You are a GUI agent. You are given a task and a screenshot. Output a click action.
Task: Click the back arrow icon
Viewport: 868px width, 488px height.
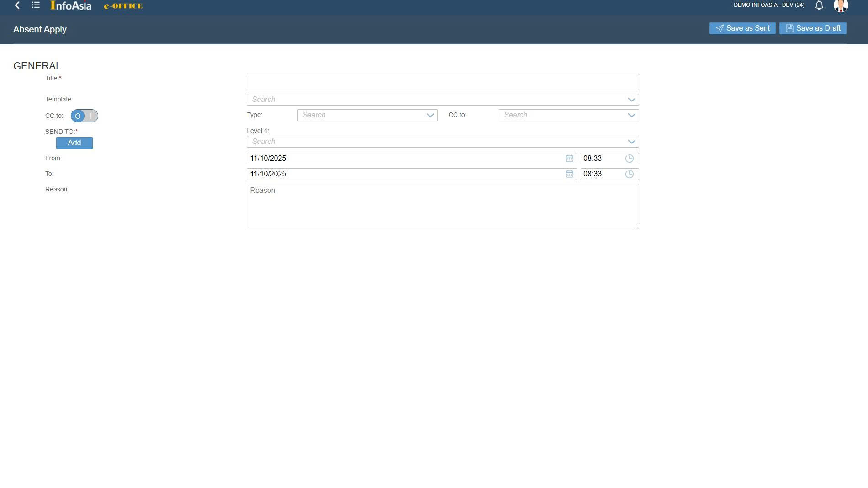[17, 5]
